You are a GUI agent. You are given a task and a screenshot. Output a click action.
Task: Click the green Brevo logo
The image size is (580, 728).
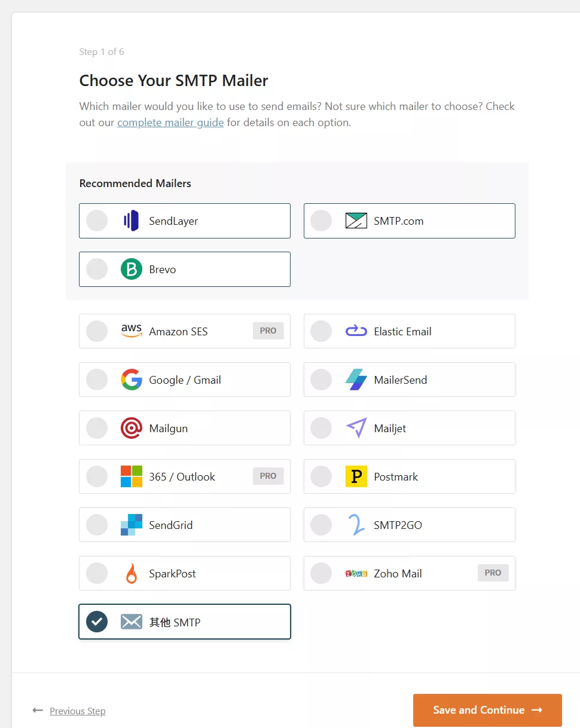131,269
